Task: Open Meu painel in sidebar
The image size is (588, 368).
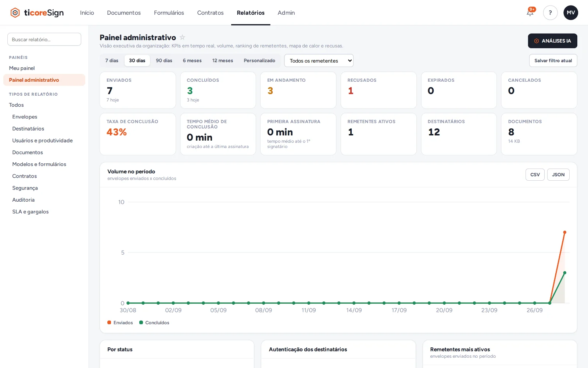Action: pyautogui.click(x=44, y=68)
